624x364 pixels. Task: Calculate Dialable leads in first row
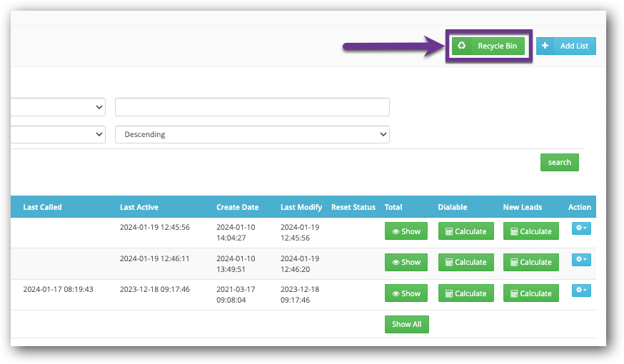(x=466, y=231)
